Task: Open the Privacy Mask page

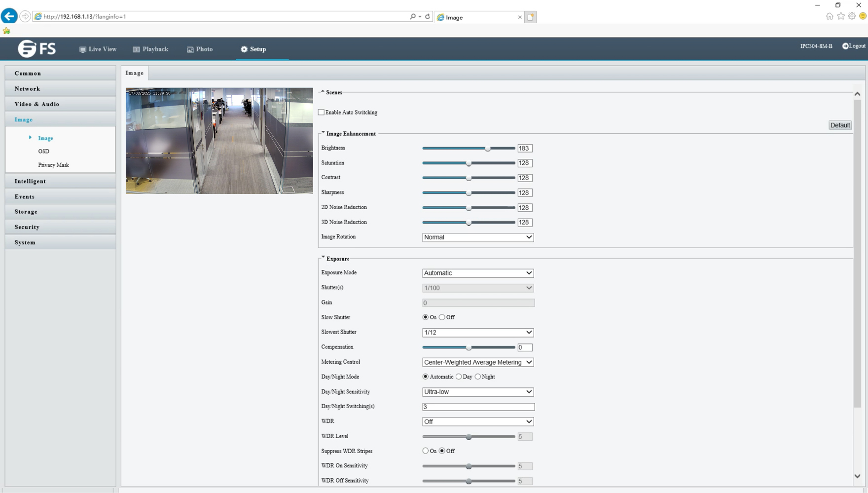Action: [53, 165]
